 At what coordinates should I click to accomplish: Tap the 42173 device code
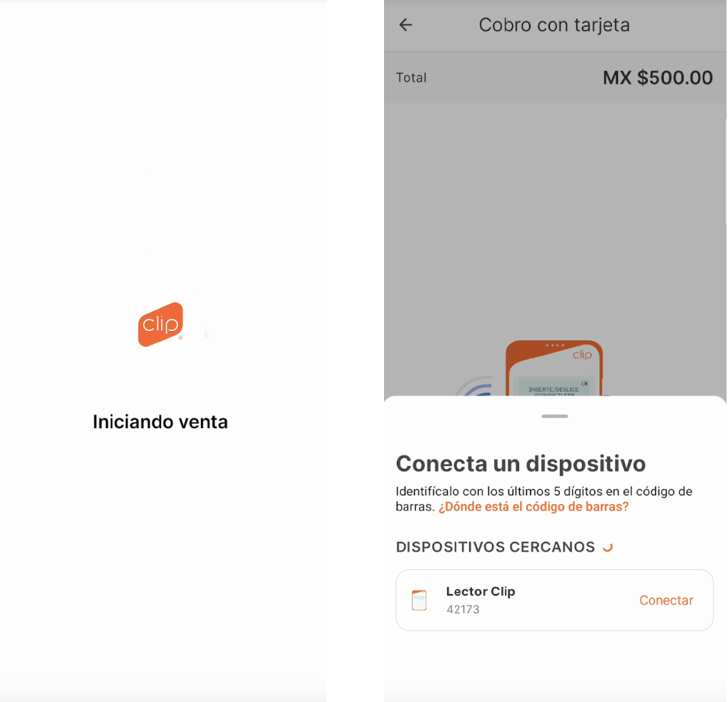click(x=463, y=609)
